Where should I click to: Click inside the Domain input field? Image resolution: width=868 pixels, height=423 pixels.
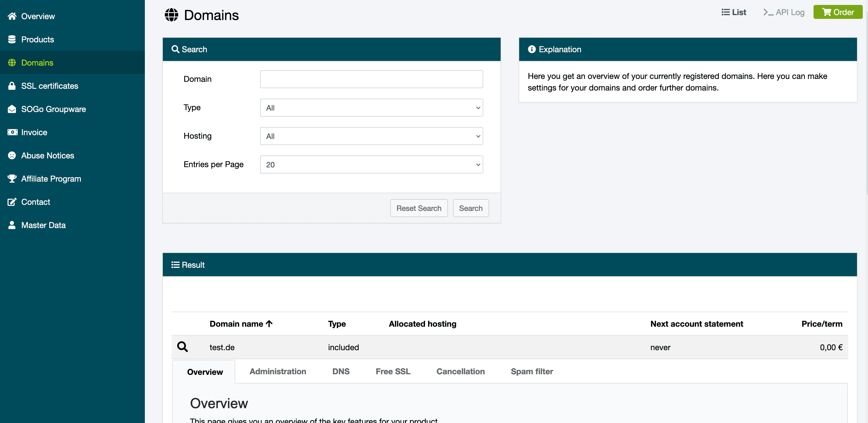coord(371,79)
